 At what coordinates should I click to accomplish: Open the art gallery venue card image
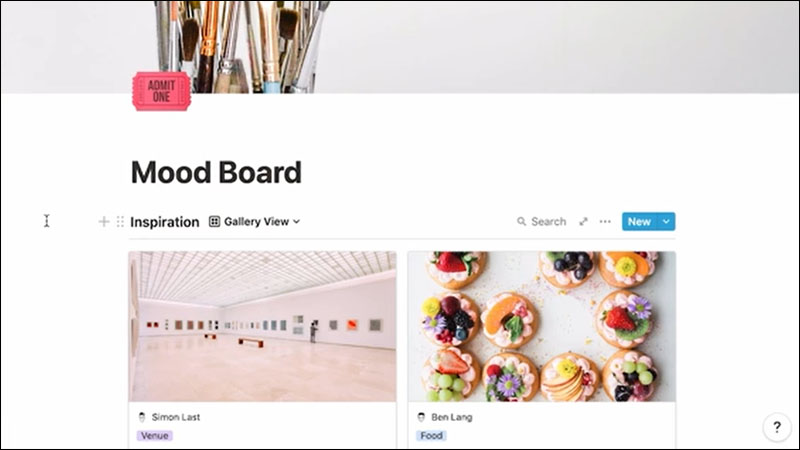262,327
